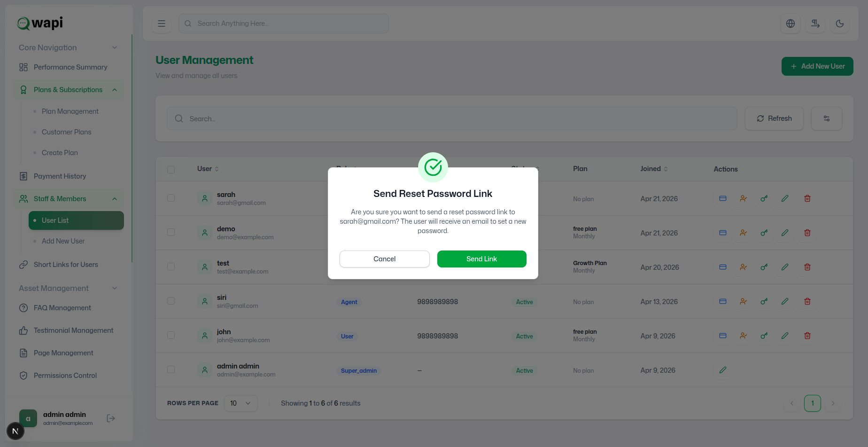Image resolution: width=868 pixels, height=447 pixels.
Task: Open Performance Summary in sidebar
Action: point(68,67)
